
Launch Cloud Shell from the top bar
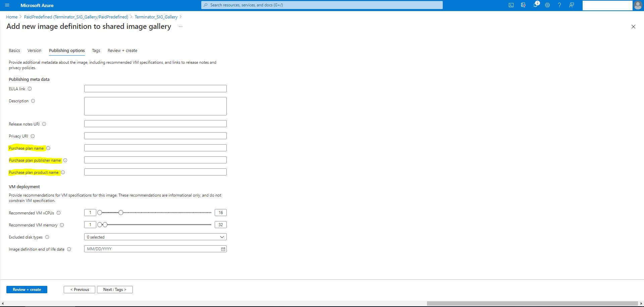click(x=511, y=5)
